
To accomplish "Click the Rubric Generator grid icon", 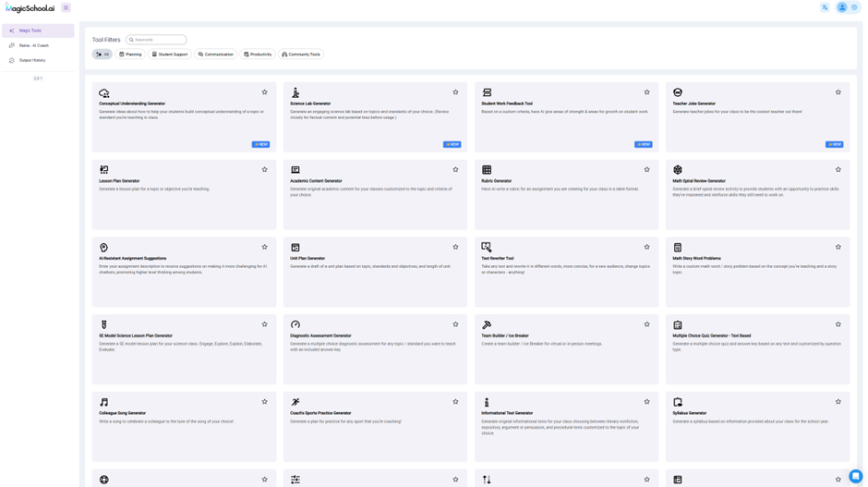I will click(x=487, y=169).
